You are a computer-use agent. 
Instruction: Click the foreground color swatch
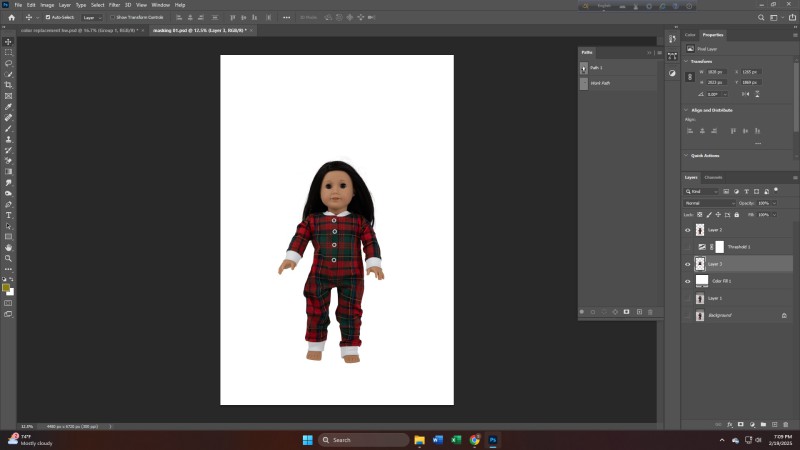click(7, 287)
